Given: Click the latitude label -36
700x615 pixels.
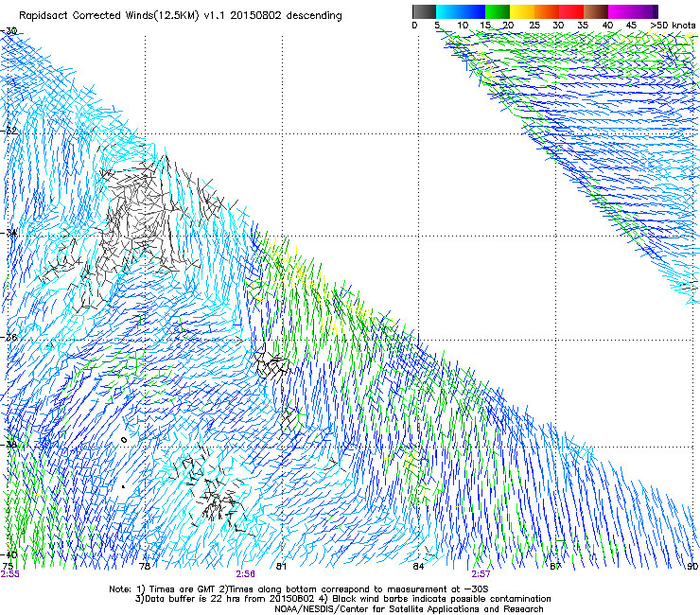Looking at the screenshot, I should (9, 337).
